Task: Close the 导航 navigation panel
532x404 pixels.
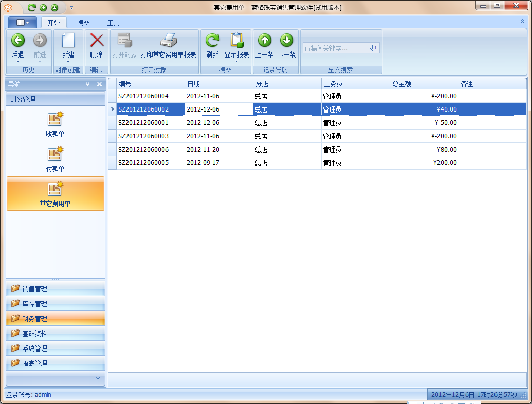Action: pos(99,84)
